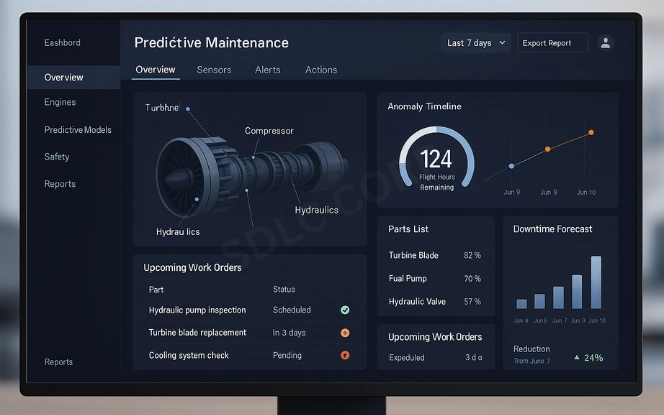664x415 pixels.
Task: Select the Compressor label on engine diagram
Action: click(269, 131)
